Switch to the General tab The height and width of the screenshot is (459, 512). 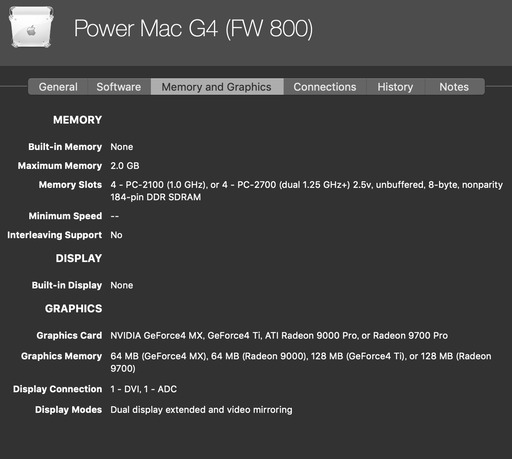[58, 87]
